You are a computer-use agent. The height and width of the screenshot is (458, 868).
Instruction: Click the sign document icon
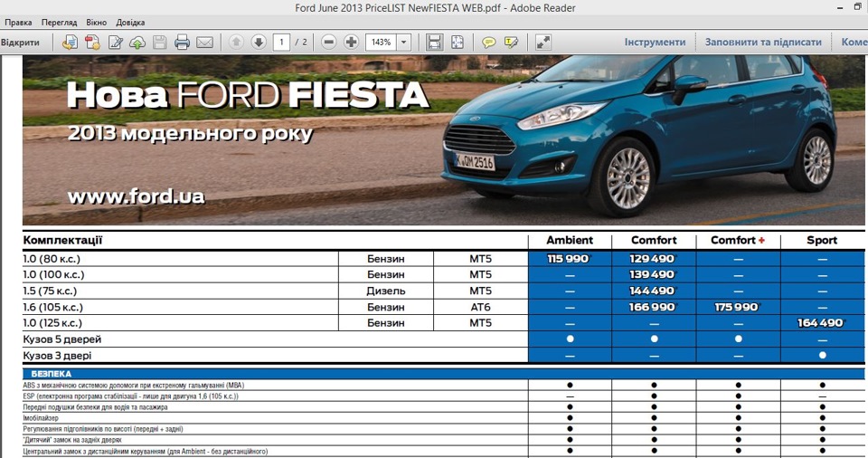point(115,43)
